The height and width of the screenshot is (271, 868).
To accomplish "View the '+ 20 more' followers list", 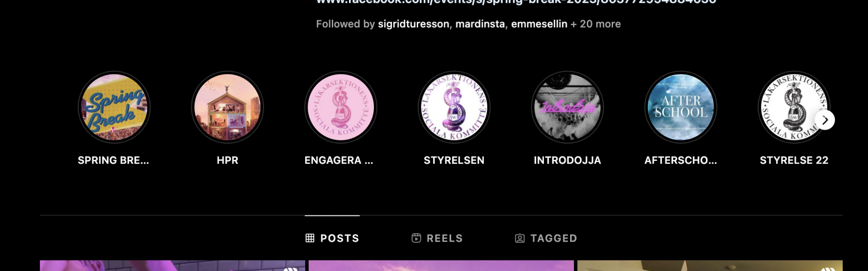I will pyautogui.click(x=596, y=24).
